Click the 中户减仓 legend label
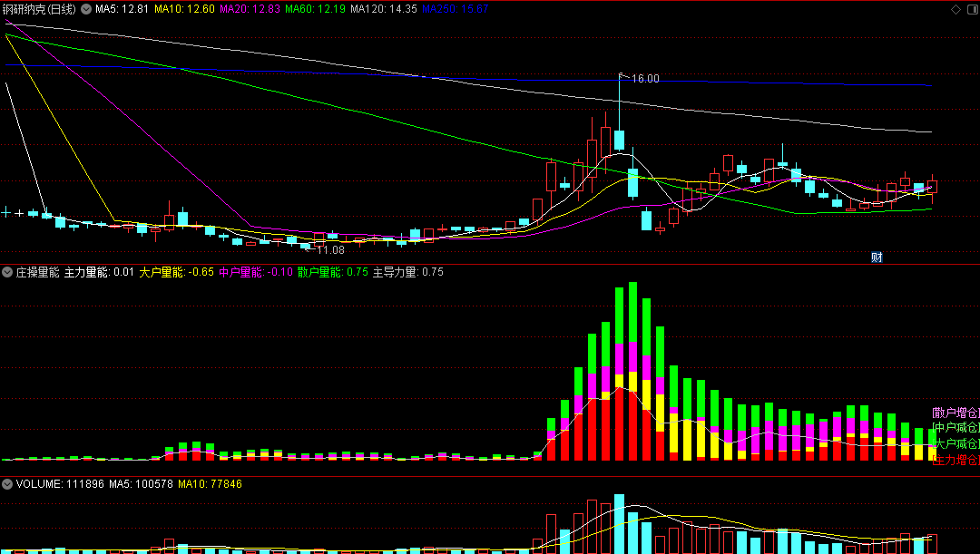This screenshot has width=980, height=554. (955, 428)
